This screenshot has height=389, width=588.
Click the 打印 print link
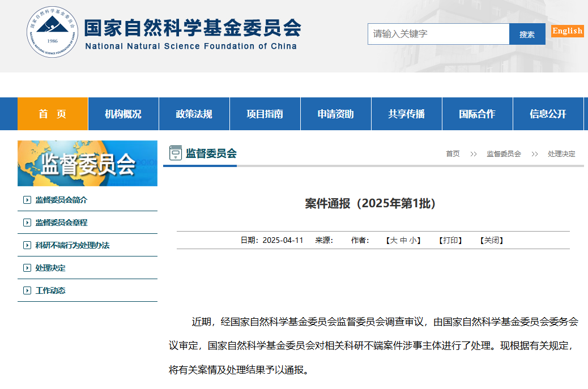450,240
